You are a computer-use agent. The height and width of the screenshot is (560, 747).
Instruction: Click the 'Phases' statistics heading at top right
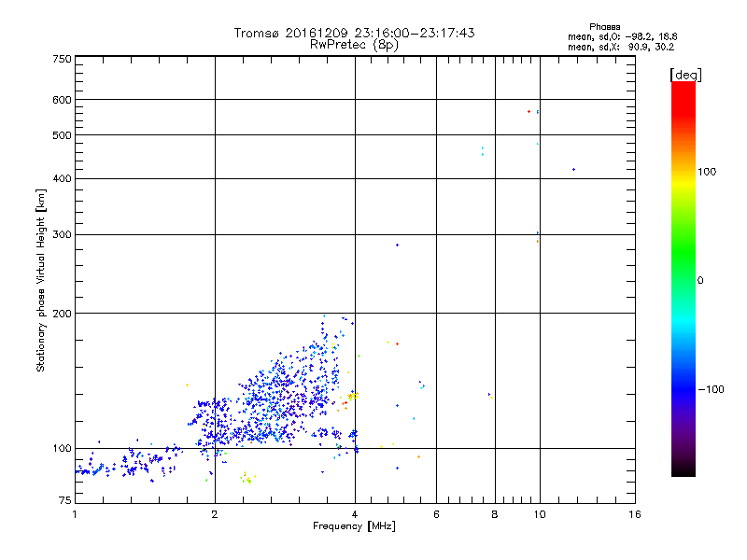click(x=604, y=27)
